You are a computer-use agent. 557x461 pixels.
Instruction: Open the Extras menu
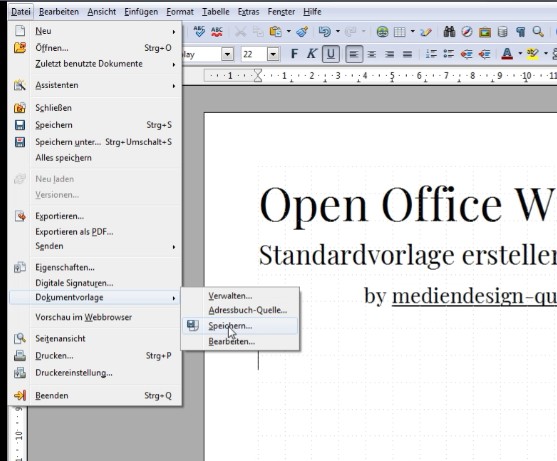tap(248, 12)
